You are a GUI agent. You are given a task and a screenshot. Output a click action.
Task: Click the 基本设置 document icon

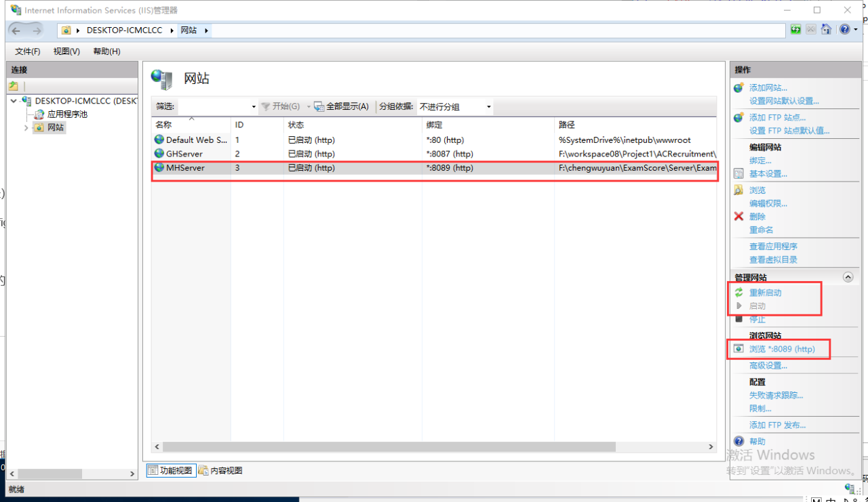coord(739,174)
